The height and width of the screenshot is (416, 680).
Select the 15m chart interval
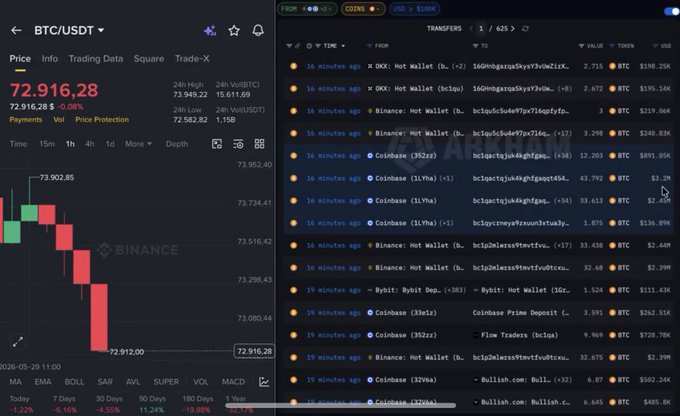47,144
